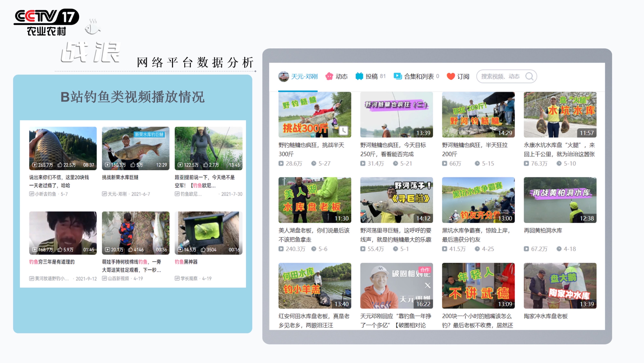Click uploader name 小昕去钓鱼

(46, 194)
